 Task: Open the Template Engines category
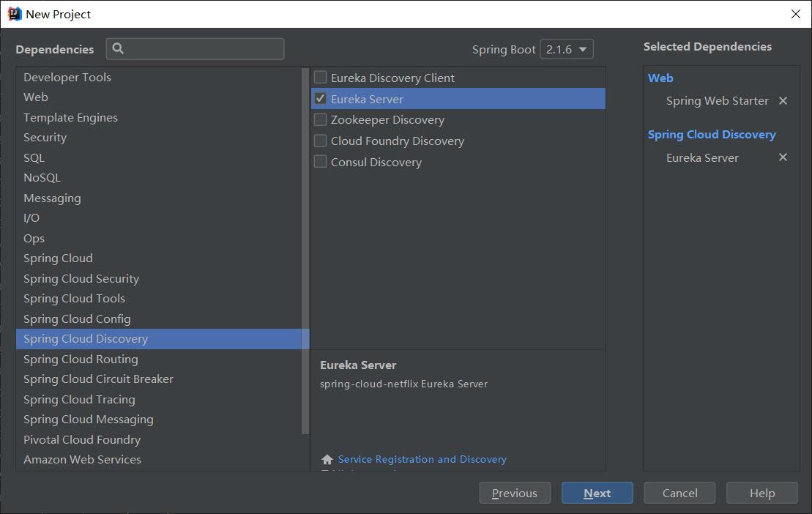pos(158,117)
